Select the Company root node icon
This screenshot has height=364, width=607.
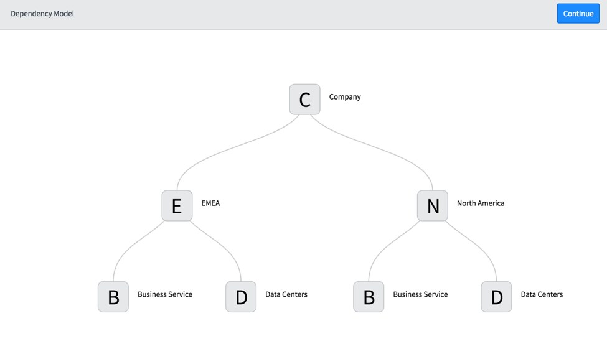(304, 100)
